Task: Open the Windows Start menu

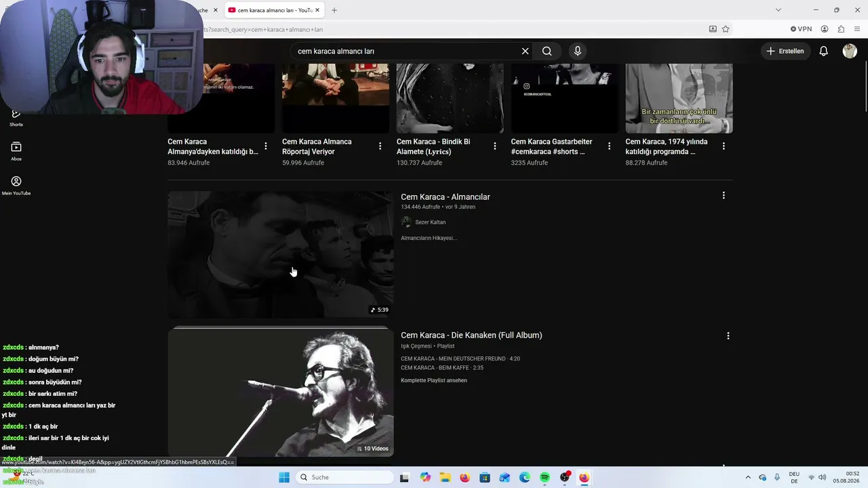Action: 284,477
